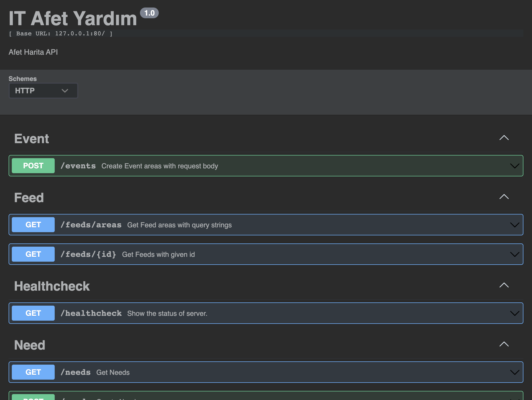The height and width of the screenshot is (400, 532).
Task: Expand the POST /events row arrow
Action: [x=515, y=166]
